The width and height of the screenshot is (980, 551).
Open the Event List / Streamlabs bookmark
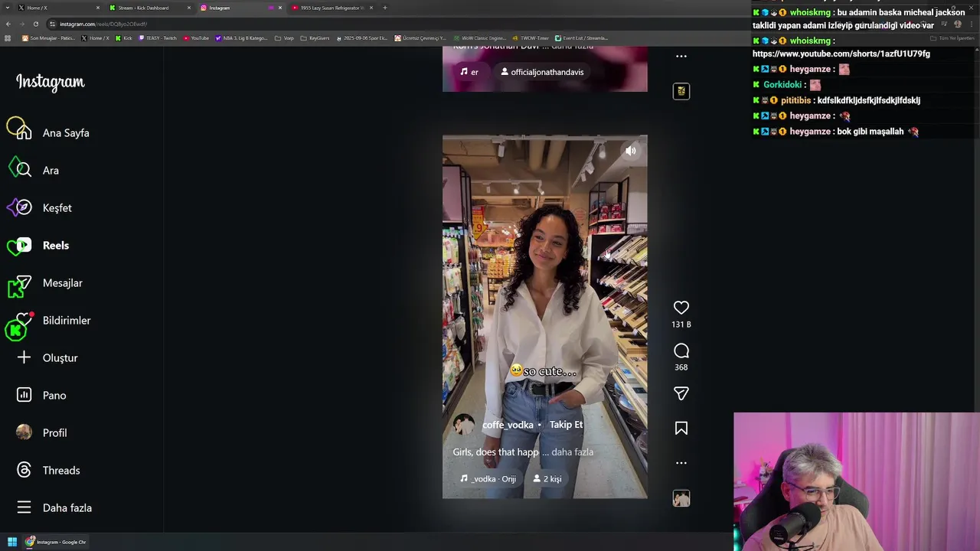pyautogui.click(x=582, y=38)
